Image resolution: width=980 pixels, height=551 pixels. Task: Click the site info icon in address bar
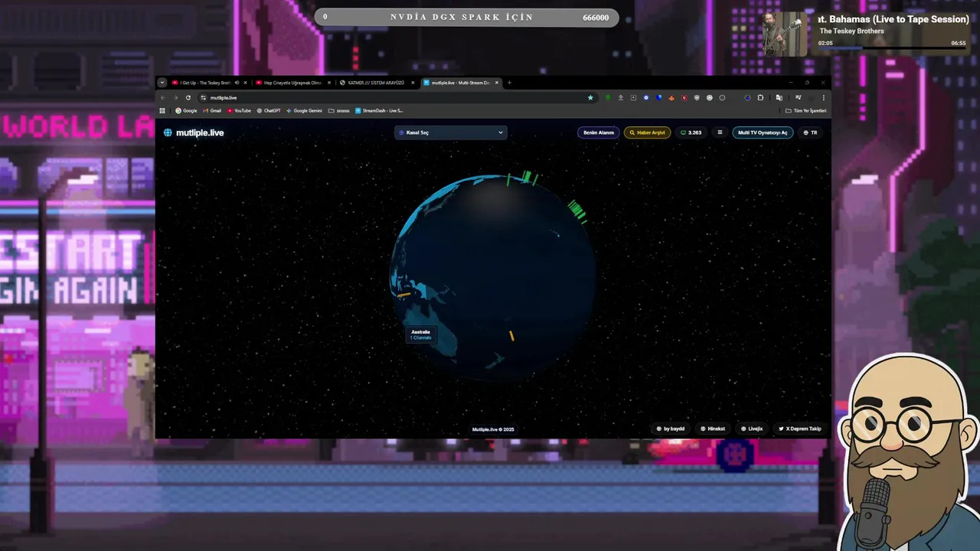203,98
